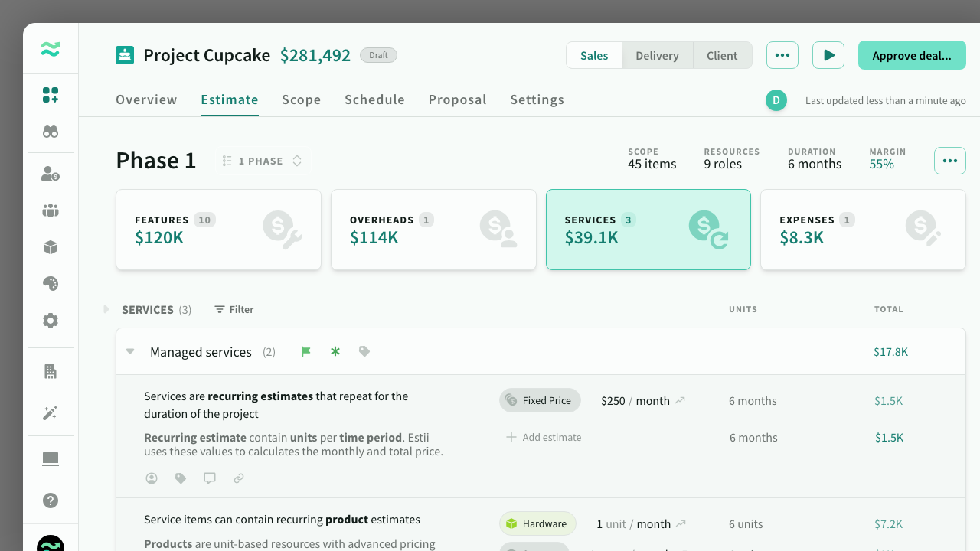Click the Approve deal button
The image size is (980, 551).
[911, 56]
